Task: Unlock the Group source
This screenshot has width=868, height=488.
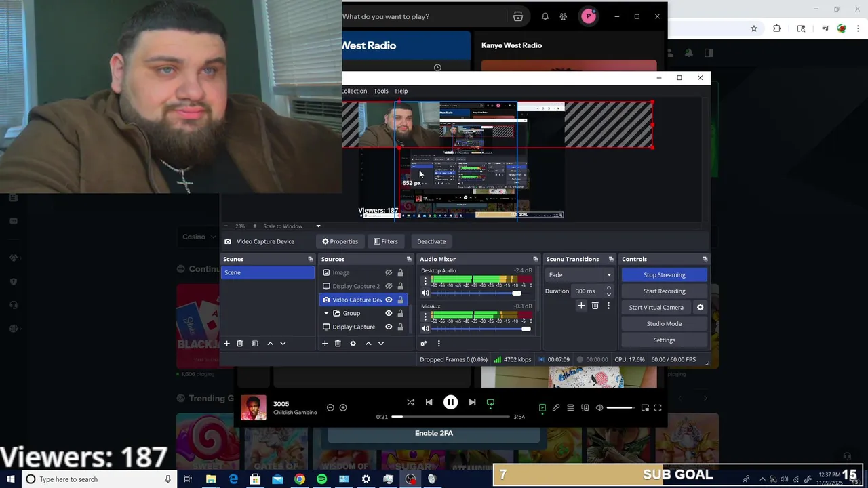Action: (400, 313)
